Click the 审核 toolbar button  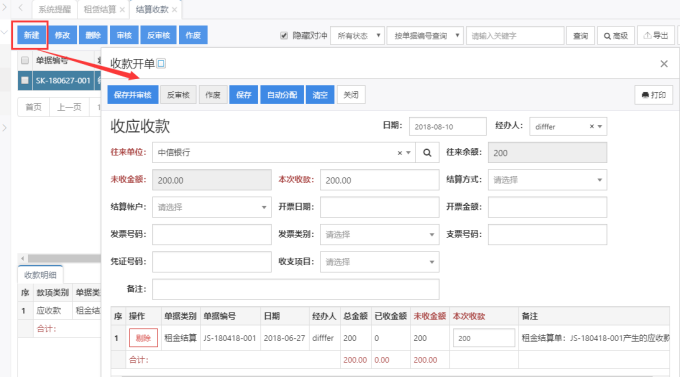point(124,35)
